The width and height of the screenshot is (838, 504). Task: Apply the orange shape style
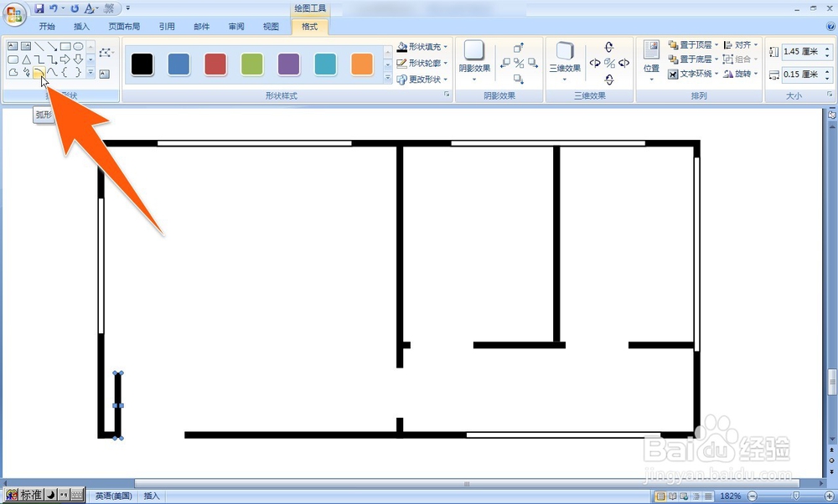(362, 64)
